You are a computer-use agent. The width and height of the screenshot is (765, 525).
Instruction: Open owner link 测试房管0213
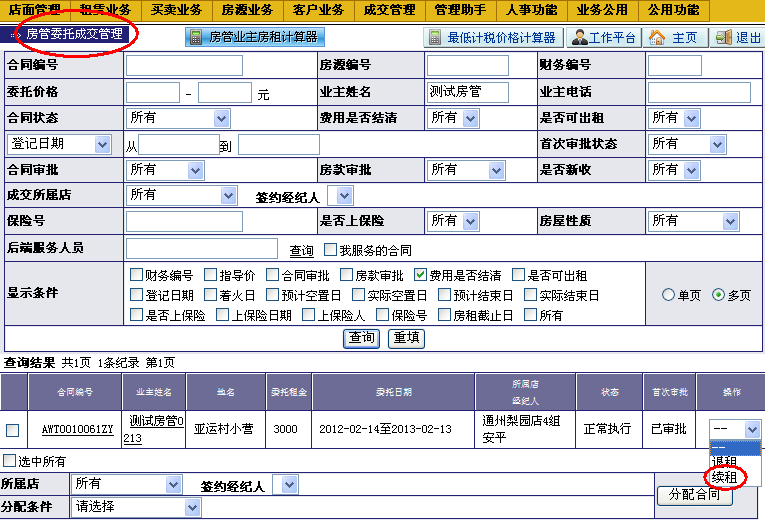153,429
